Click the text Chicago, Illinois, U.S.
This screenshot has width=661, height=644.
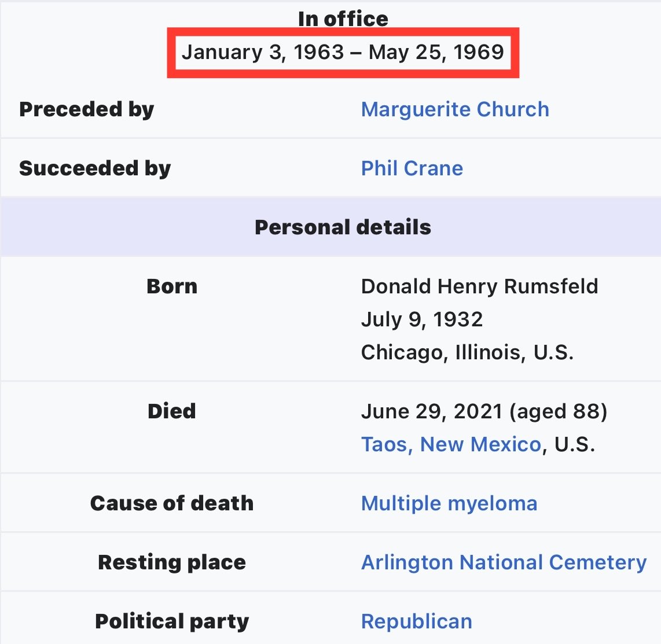467,352
